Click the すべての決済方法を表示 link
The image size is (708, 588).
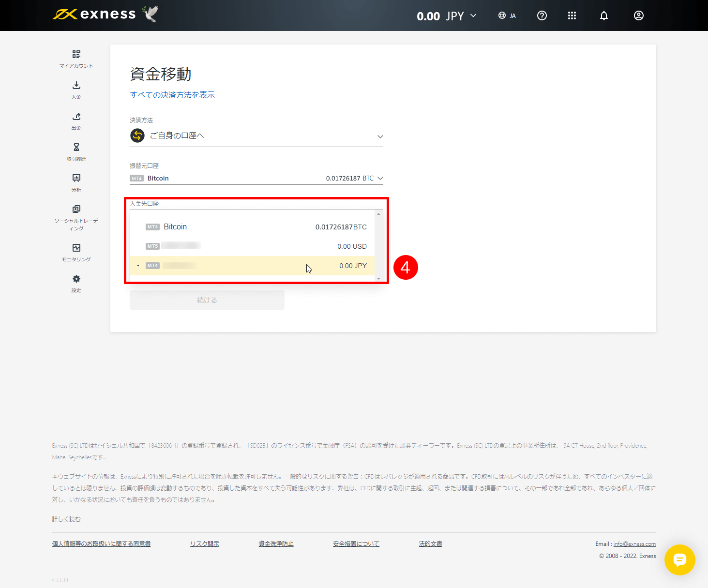click(x=172, y=95)
